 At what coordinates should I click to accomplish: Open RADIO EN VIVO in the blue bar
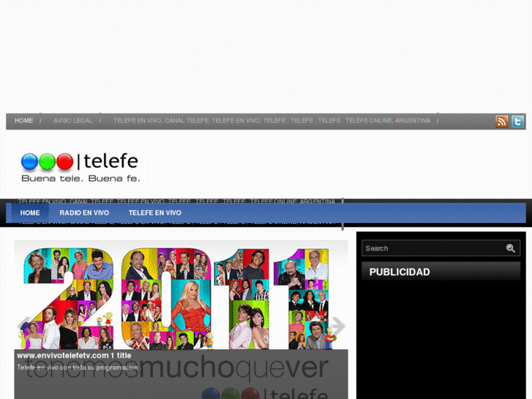[x=84, y=213]
